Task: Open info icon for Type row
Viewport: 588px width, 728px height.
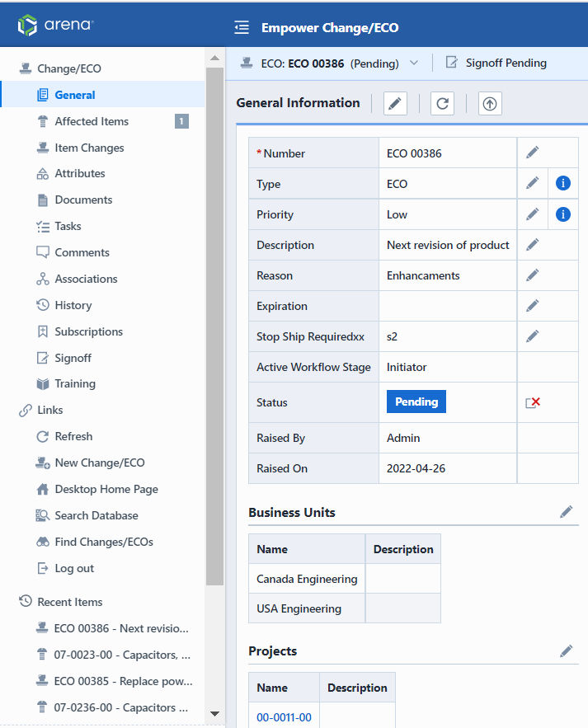Action: [563, 184]
